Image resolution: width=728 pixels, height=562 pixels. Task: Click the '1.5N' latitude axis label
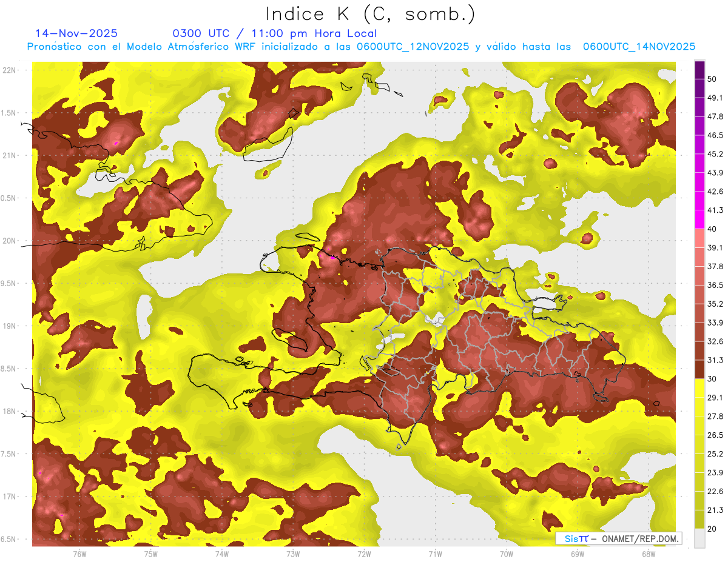tap(8, 113)
